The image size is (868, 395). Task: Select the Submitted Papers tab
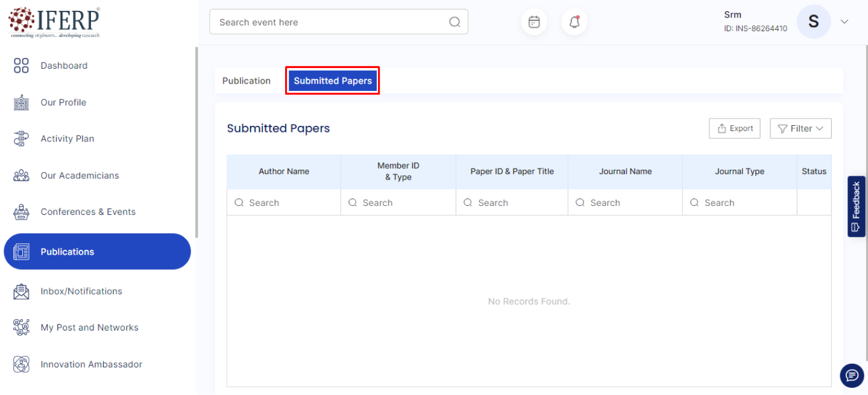[333, 81]
